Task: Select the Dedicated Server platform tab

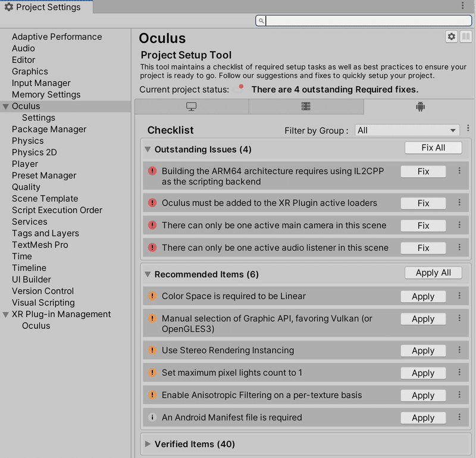Action: (x=306, y=106)
